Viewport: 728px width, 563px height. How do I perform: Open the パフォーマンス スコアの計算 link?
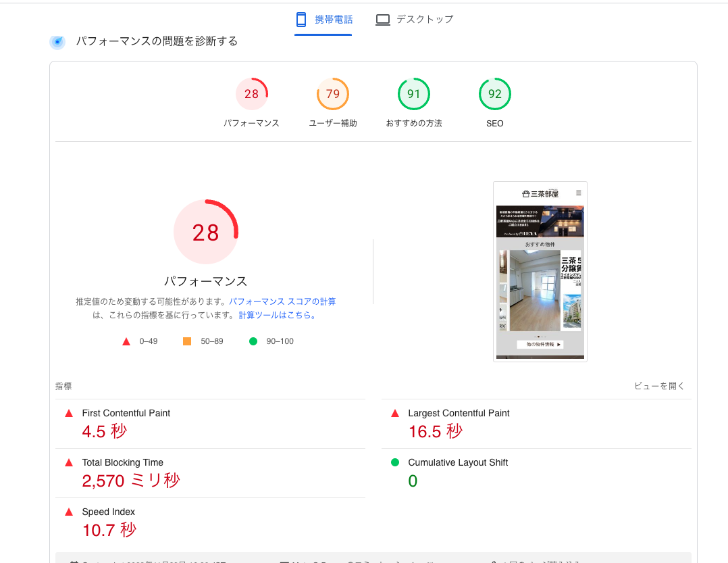pos(282,301)
